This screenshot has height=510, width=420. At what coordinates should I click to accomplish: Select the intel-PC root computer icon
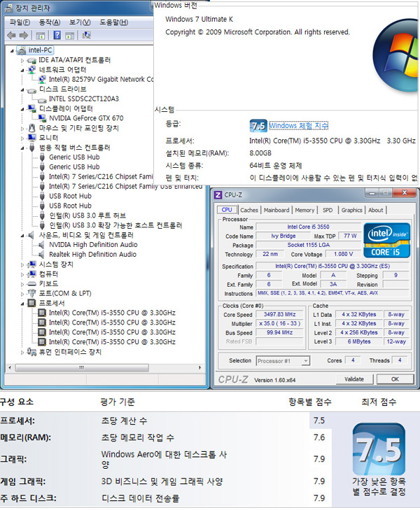(22, 50)
